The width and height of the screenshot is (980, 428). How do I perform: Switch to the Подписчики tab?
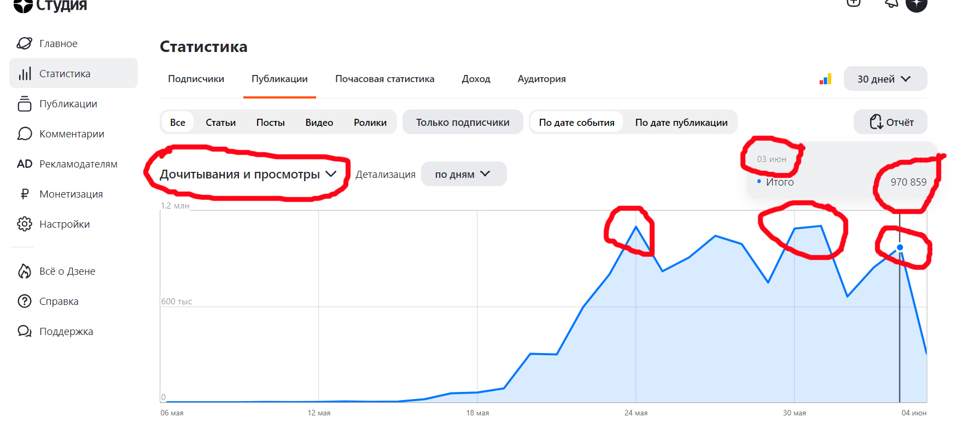click(x=196, y=79)
